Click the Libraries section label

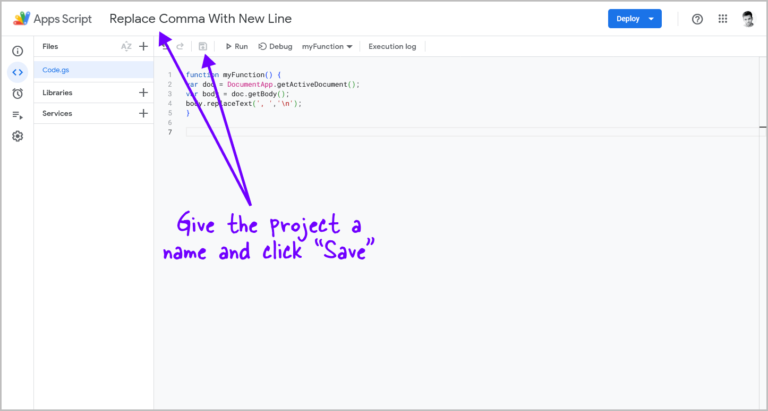coord(57,93)
